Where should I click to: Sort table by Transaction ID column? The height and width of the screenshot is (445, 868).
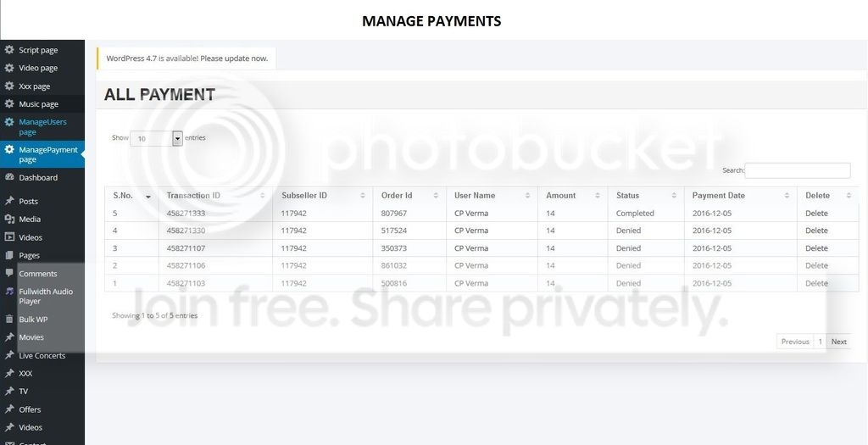[x=216, y=196]
